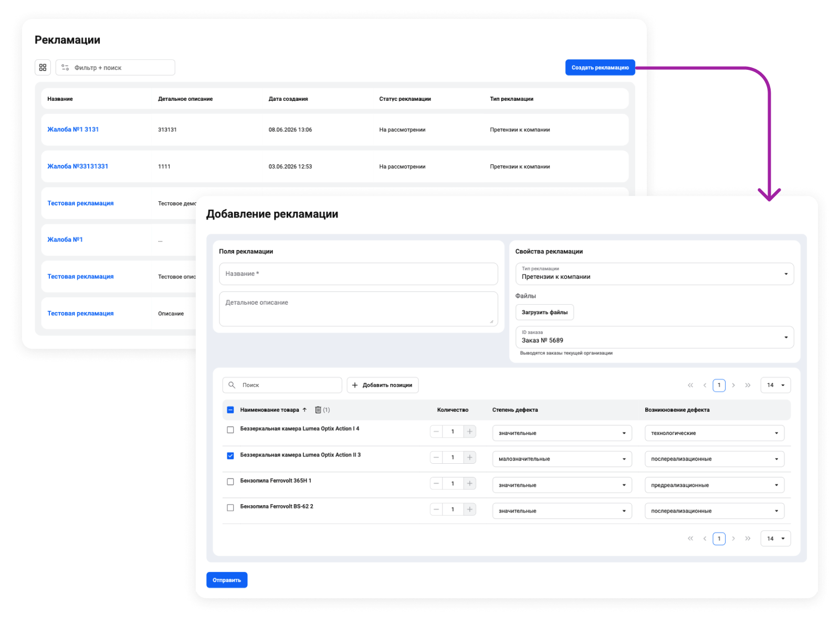
Task: Go to next page in top pagination
Action: click(733, 385)
